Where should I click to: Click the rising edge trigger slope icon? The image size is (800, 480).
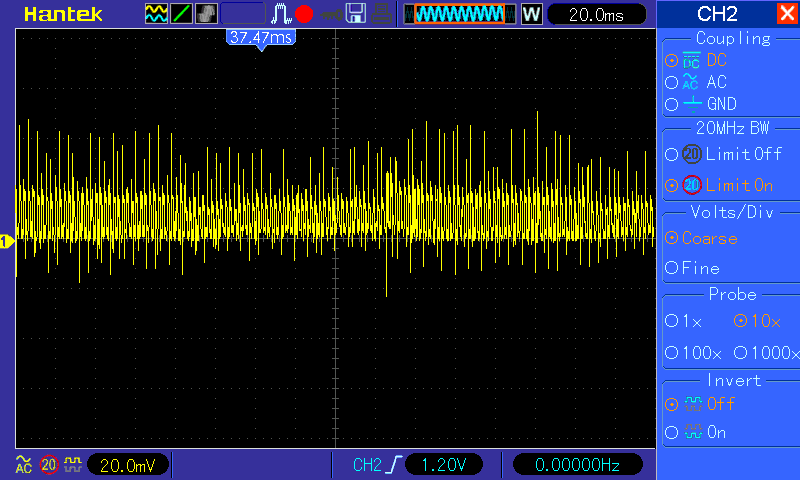coord(394,465)
